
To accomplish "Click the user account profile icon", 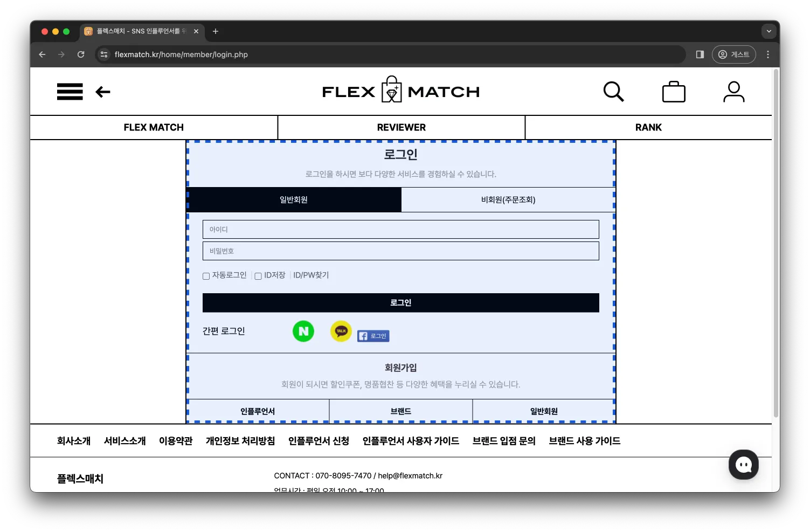I will click(x=733, y=92).
